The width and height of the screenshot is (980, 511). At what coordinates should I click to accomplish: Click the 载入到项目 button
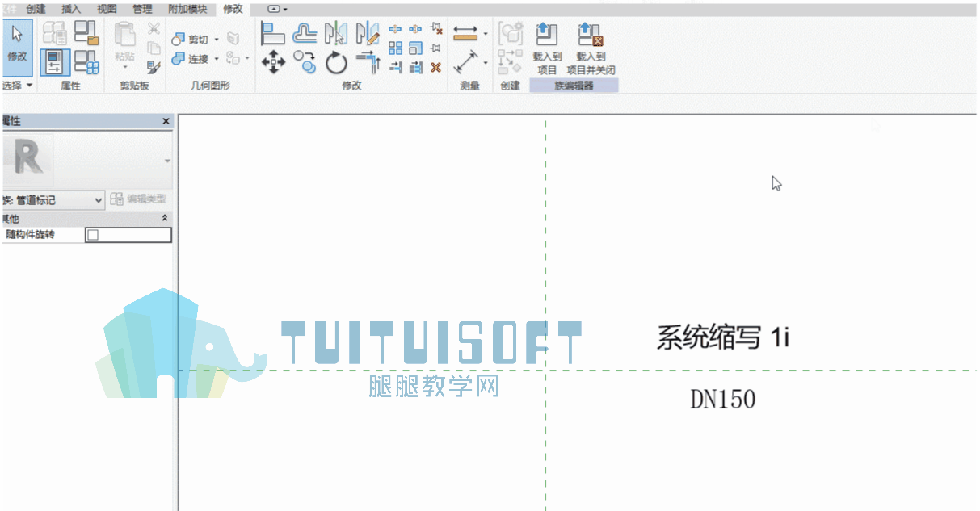547,48
